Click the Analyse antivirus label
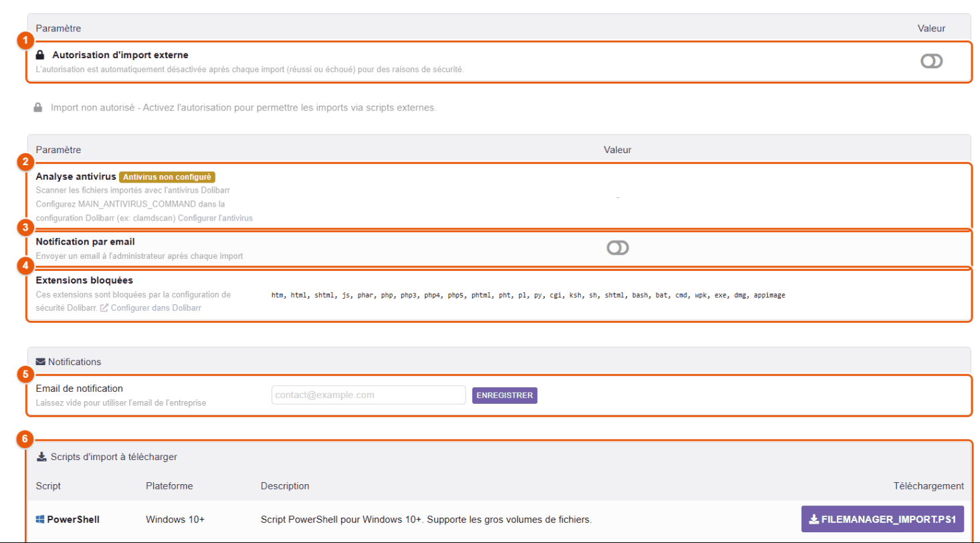This screenshot has height=543, width=980. click(76, 177)
